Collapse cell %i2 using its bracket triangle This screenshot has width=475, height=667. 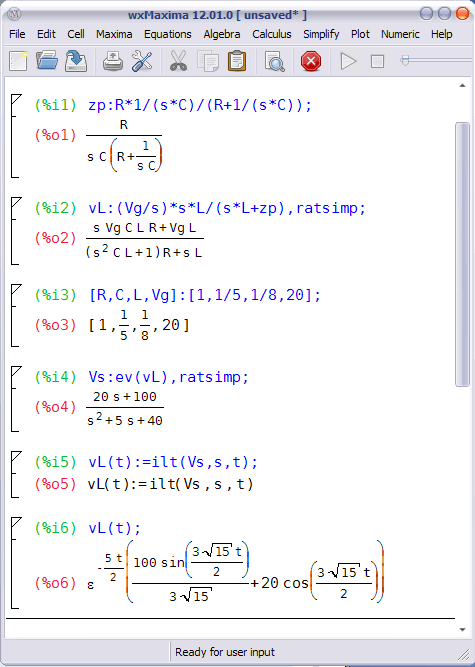pos(15,202)
